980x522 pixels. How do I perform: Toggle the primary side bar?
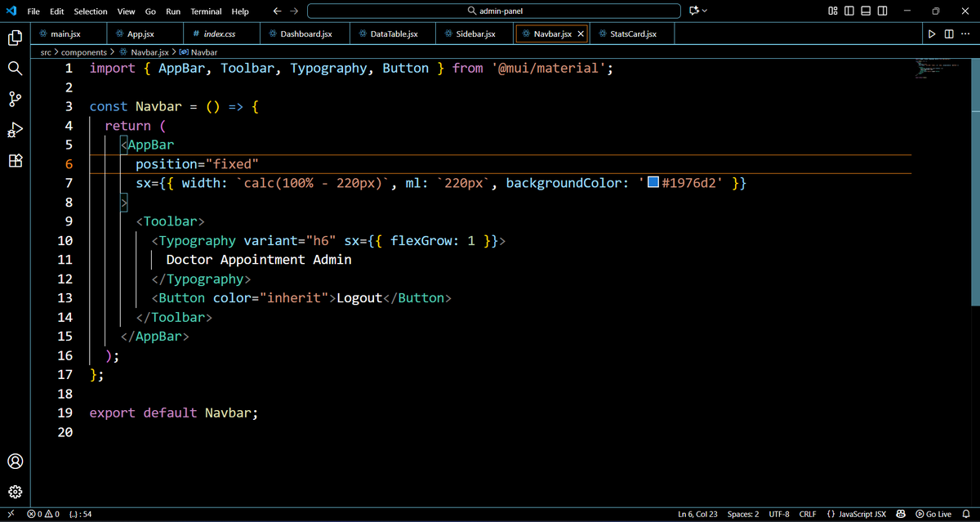[x=849, y=11]
